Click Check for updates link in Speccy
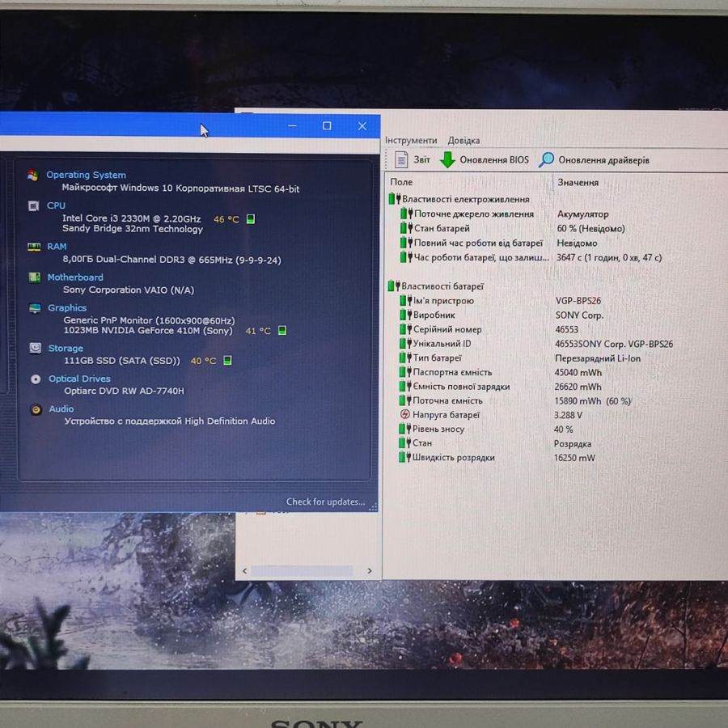 tap(325, 502)
